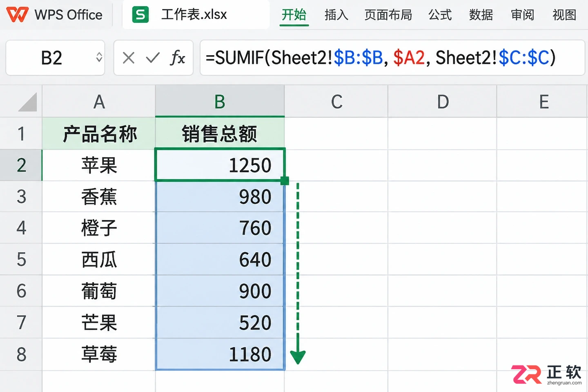Select row 5 header
Screen dimensions: 588x392
(x=21, y=259)
